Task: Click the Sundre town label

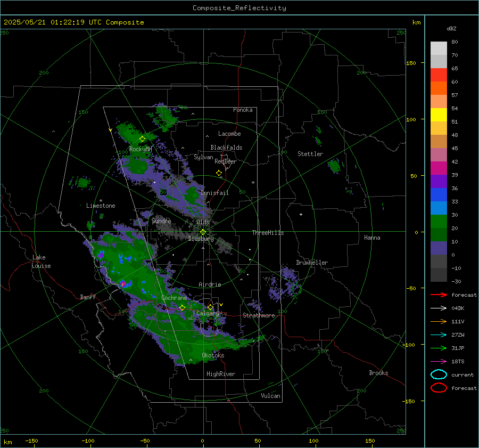Action: [161, 221]
